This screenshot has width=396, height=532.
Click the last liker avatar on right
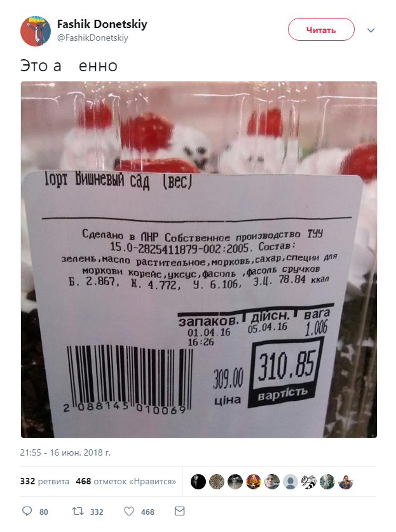pos(346,482)
